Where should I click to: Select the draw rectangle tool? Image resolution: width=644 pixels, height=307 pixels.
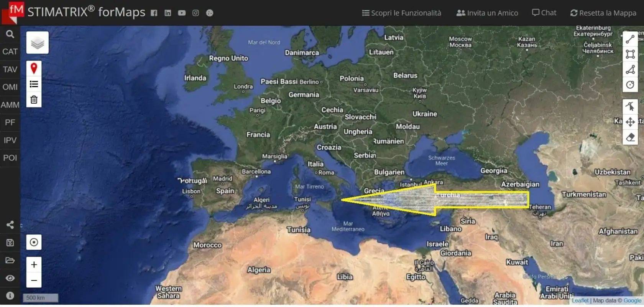click(630, 54)
